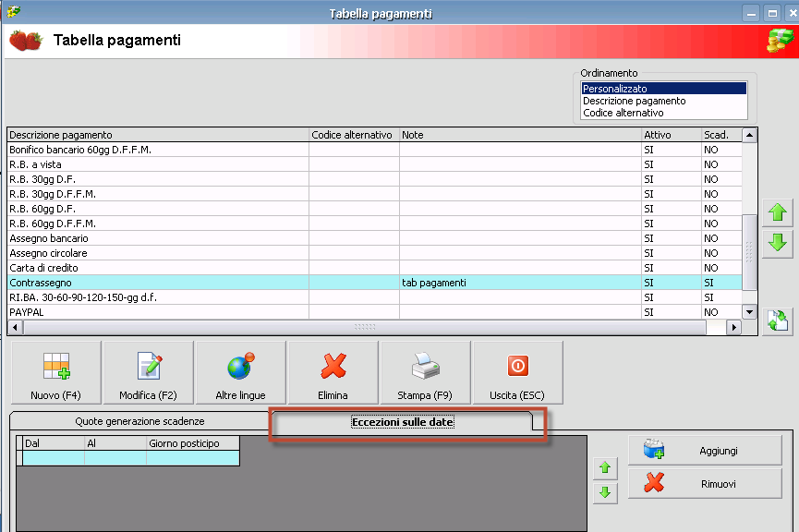Click the refresh documents icon beside table
The width and height of the screenshot is (799, 532).
(778, 321)
